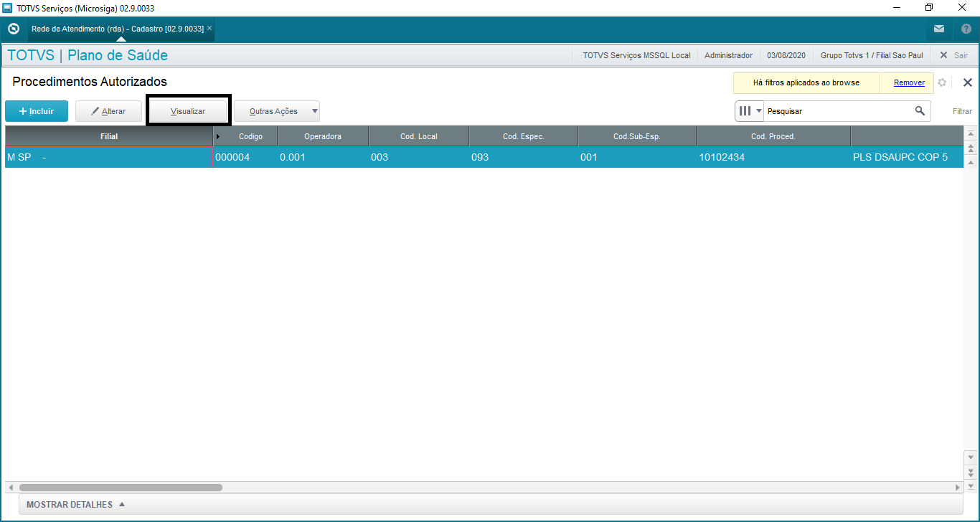Click the Alterar button
The height and width of the screenshot is (522, 980).
click(x=108, y=111)
